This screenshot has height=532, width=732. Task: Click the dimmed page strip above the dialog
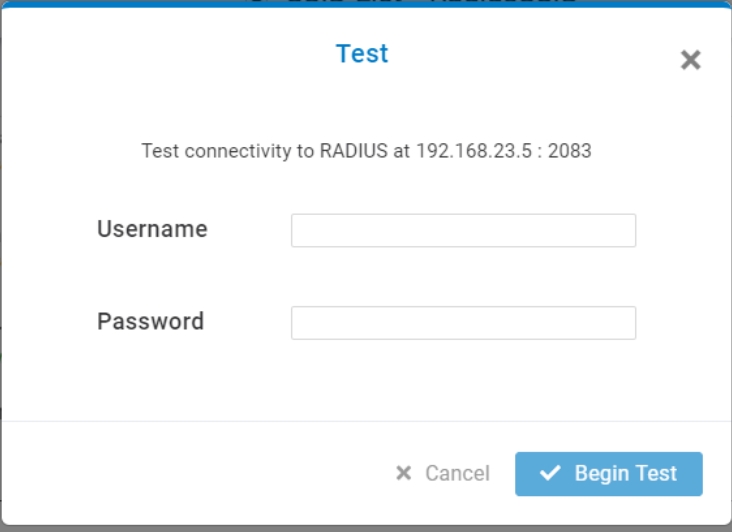[x=366, y=3]
